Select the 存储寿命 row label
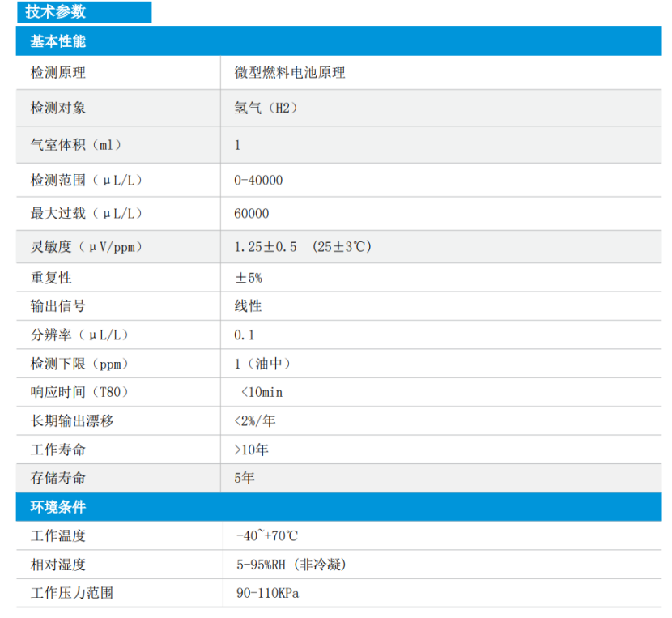This screenshot has width=672, height=618. pyautogui.click(x=57, y=478)
